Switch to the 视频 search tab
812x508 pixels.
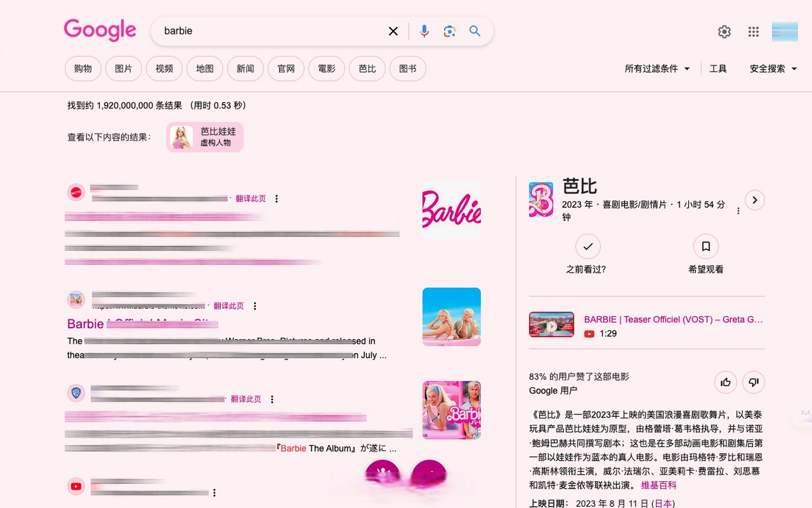(x=164, y=68)
